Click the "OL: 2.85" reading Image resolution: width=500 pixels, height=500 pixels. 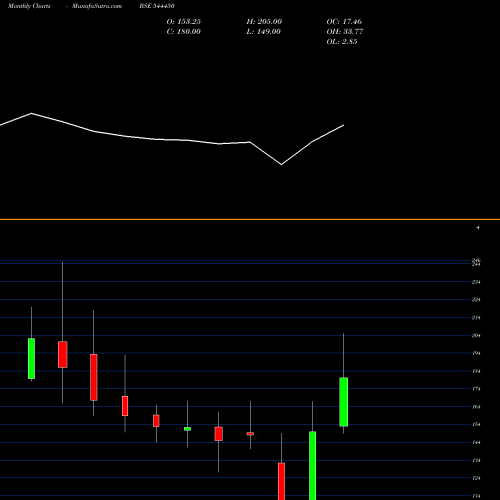pos(342,42)
